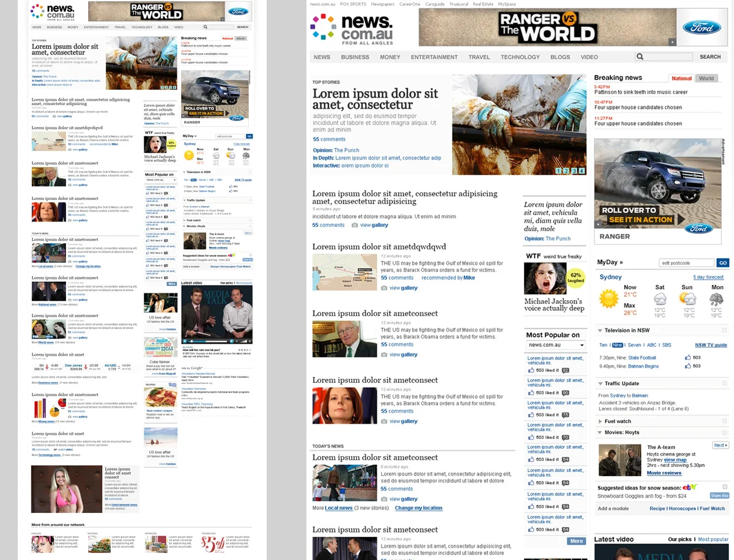Click the SEARCH button on the enlarged page
The width and height of the screenshot is (734, 560).
[710, 57]
